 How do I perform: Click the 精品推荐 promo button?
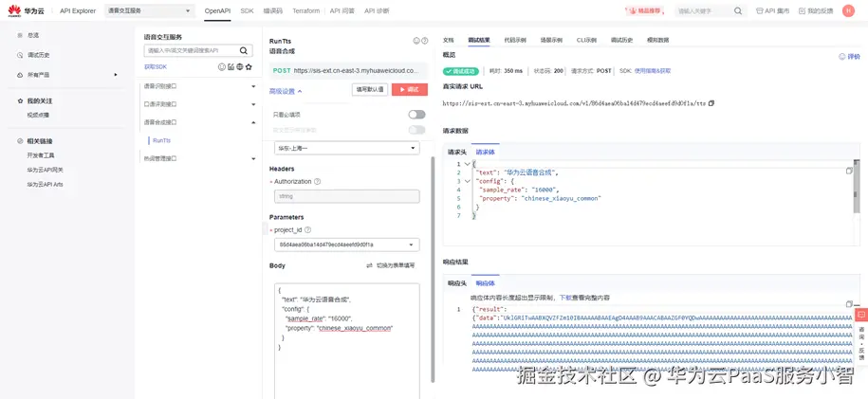[x=645, y=10]
